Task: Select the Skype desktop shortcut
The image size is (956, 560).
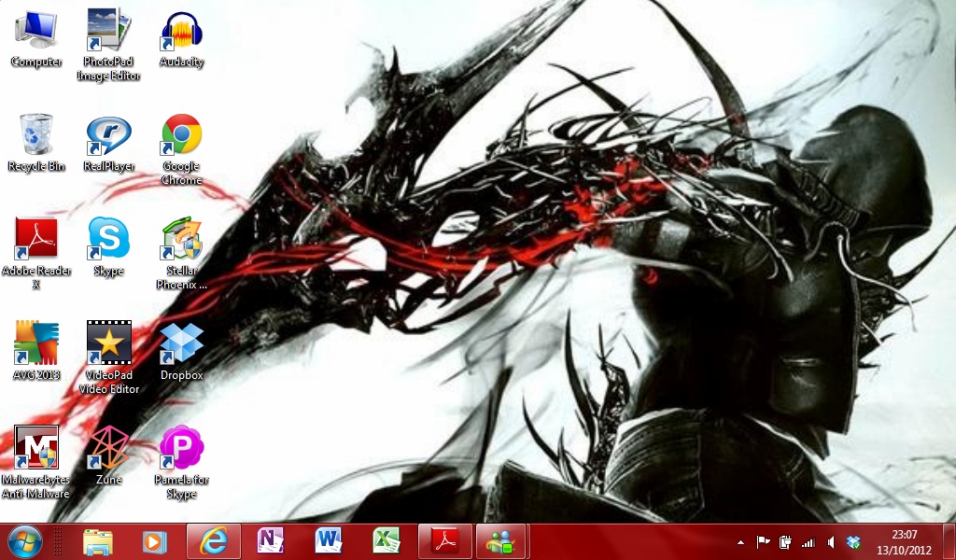Action: [108, 247]
